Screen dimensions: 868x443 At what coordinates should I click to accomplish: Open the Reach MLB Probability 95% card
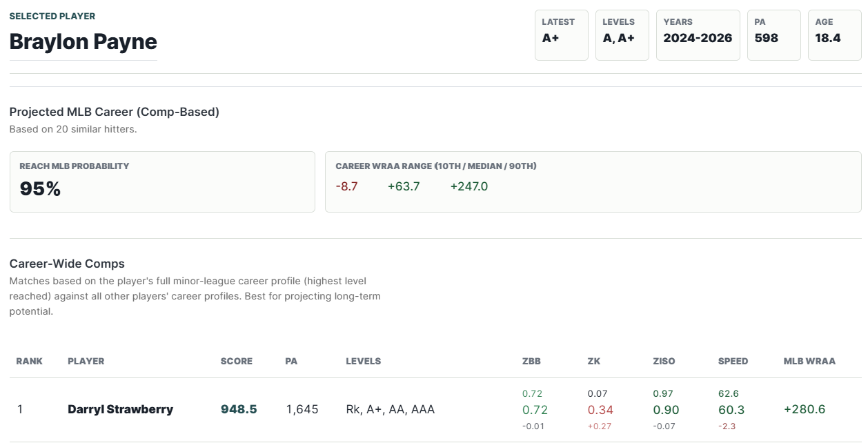tap(162, 181)
